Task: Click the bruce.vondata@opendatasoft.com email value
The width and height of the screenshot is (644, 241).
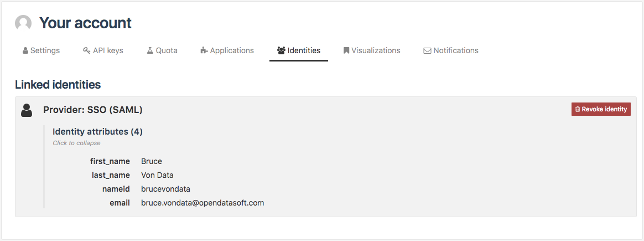Action: click(202, 203)
